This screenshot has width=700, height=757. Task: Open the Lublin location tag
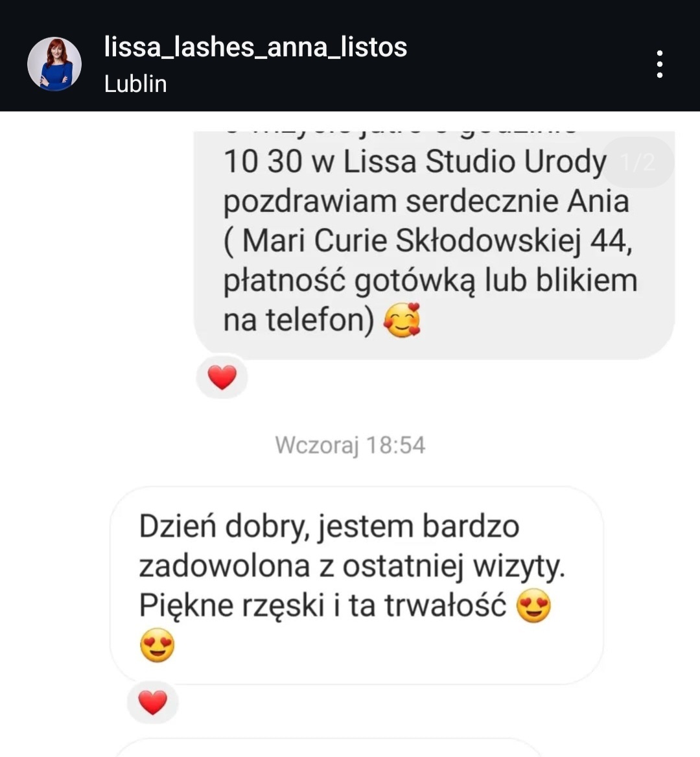click(x=135, y=84)
